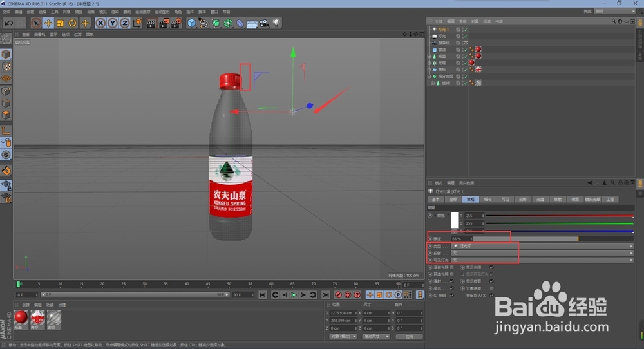Open the light 类型 dropdown
Image resolution: width=644 pixels, height=349 pixels.
[542, 246]
